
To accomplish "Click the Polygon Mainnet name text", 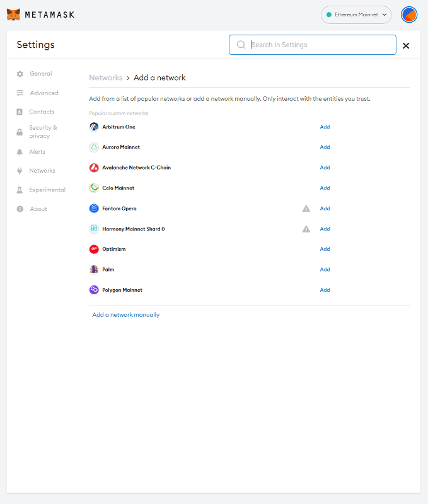I will (122, 290).
